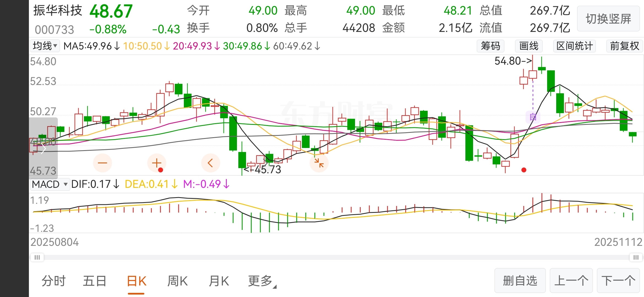Click the zoom in plus icon

157,163
